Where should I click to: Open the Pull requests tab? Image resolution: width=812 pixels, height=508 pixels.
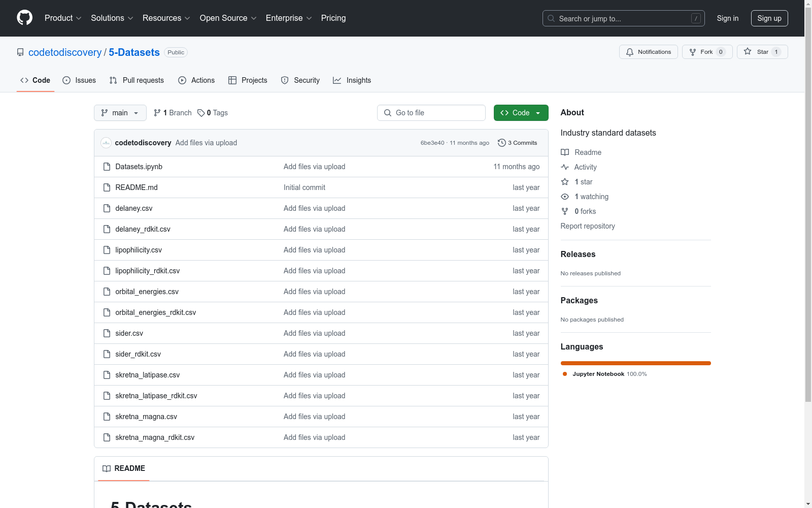pos(137,80)
